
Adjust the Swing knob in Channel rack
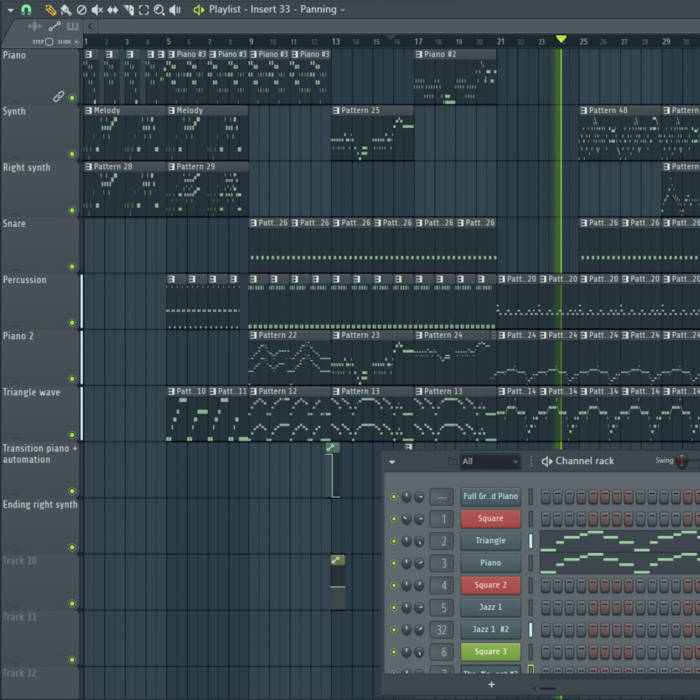click(682, 461)
